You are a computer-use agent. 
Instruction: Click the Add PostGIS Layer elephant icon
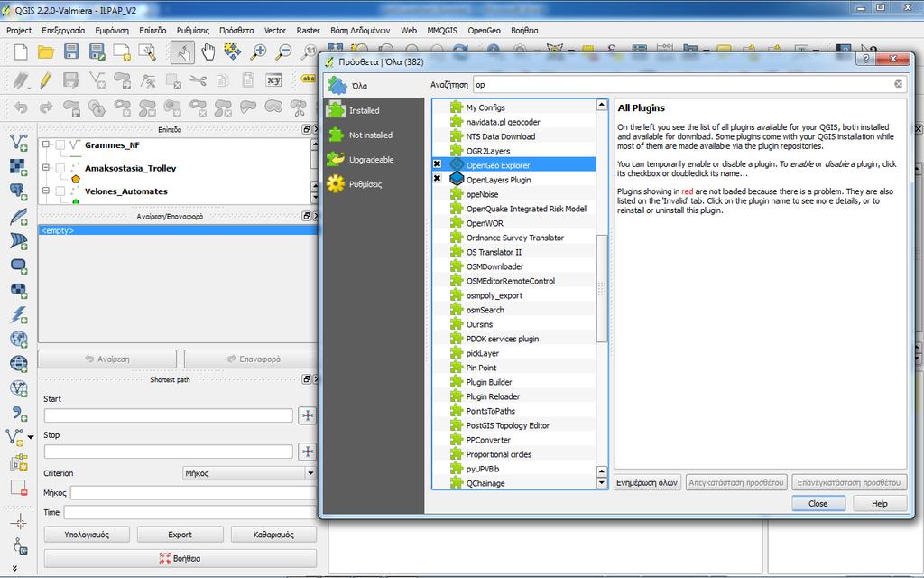[x=18, y=191]
